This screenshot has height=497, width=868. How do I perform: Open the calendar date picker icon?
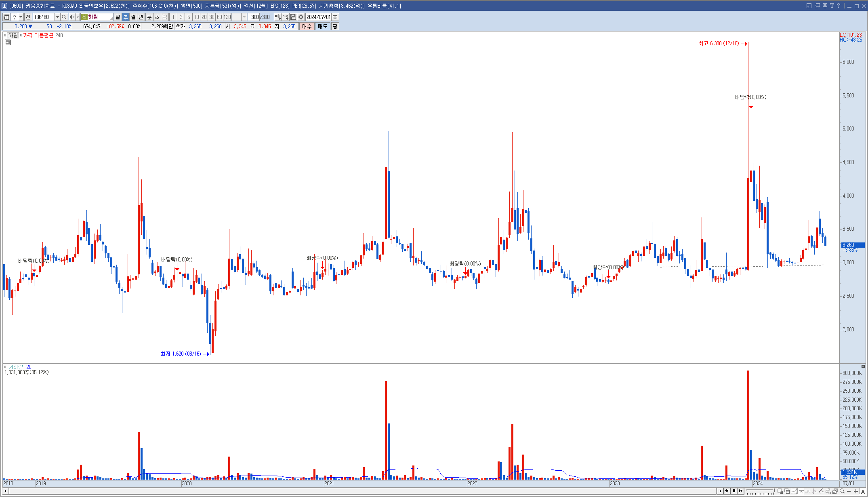(335, 17)
